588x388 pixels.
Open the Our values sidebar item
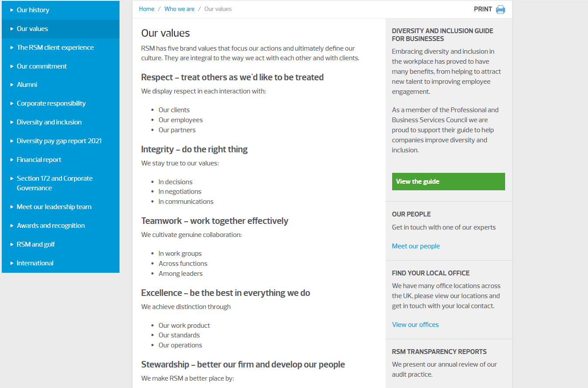pos(32,29)
